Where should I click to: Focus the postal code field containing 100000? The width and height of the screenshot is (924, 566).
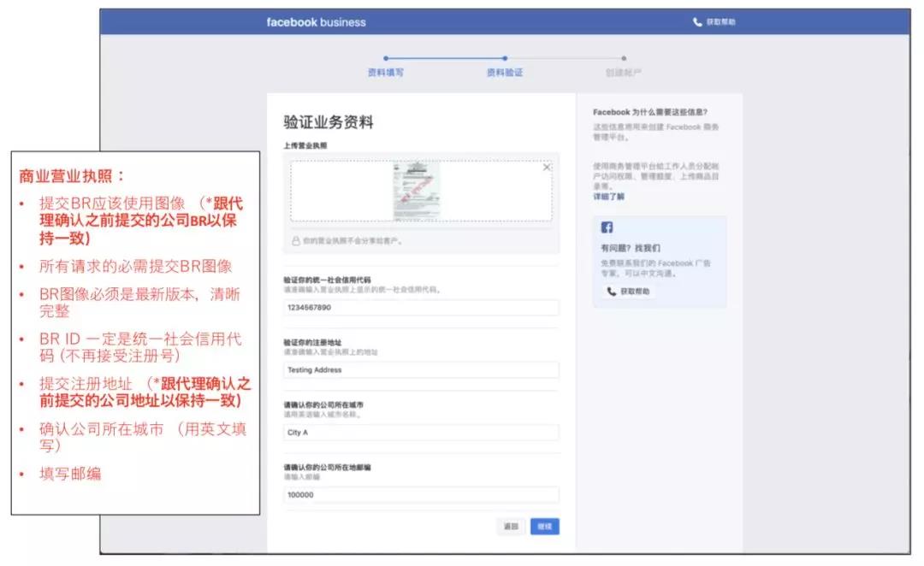421,495
